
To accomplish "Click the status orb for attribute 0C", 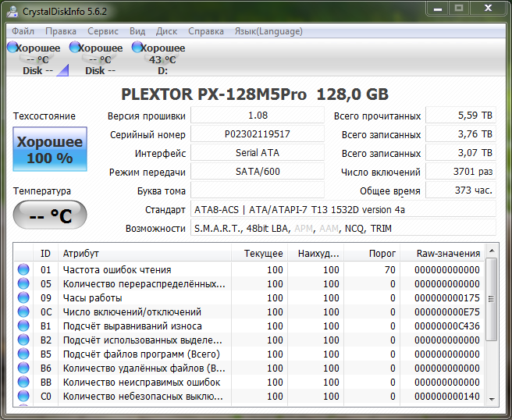I will pos(23,311).
